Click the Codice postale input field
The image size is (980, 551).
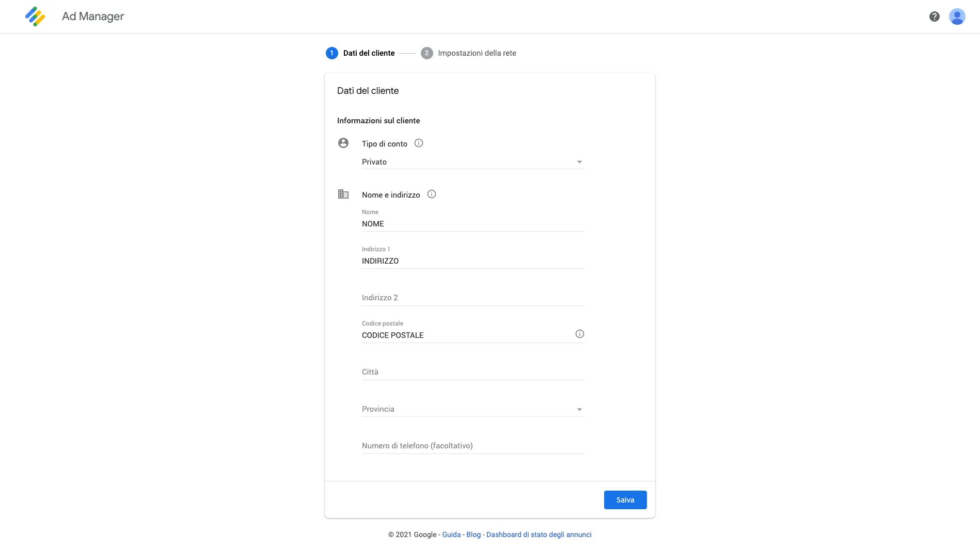click(x=467, y=335)
